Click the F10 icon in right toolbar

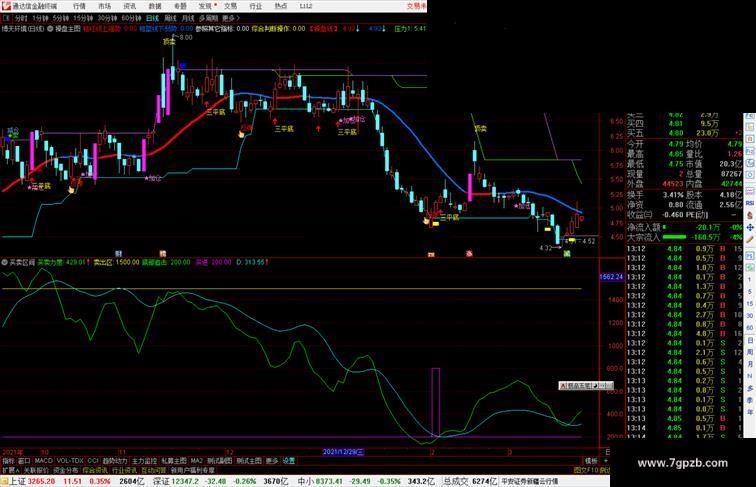tap(750, 151)
